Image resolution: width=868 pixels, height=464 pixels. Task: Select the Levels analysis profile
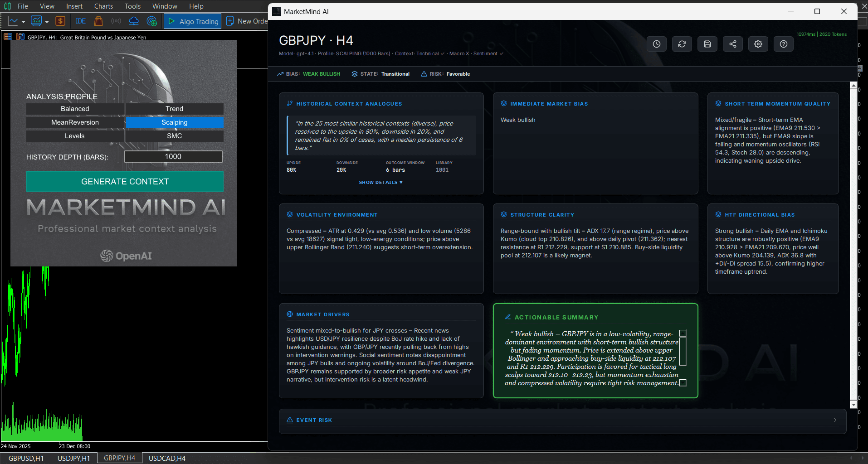(x=75, y=136)
